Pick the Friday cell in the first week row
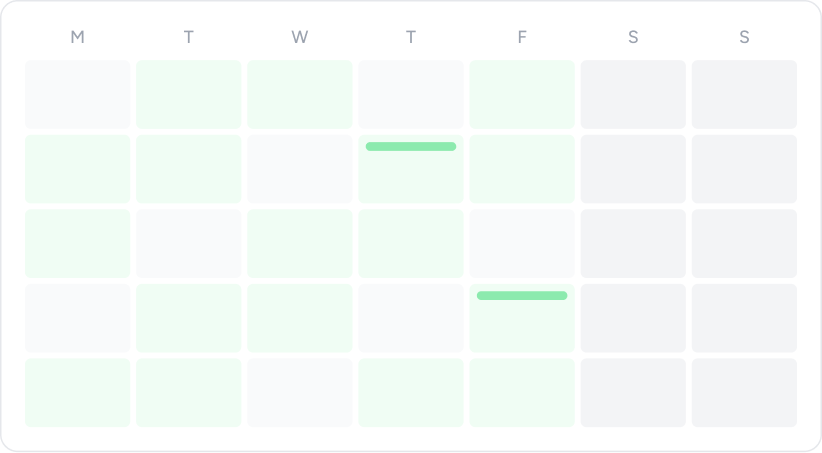Viewport: 822px width, 453px height. [522, 94]
